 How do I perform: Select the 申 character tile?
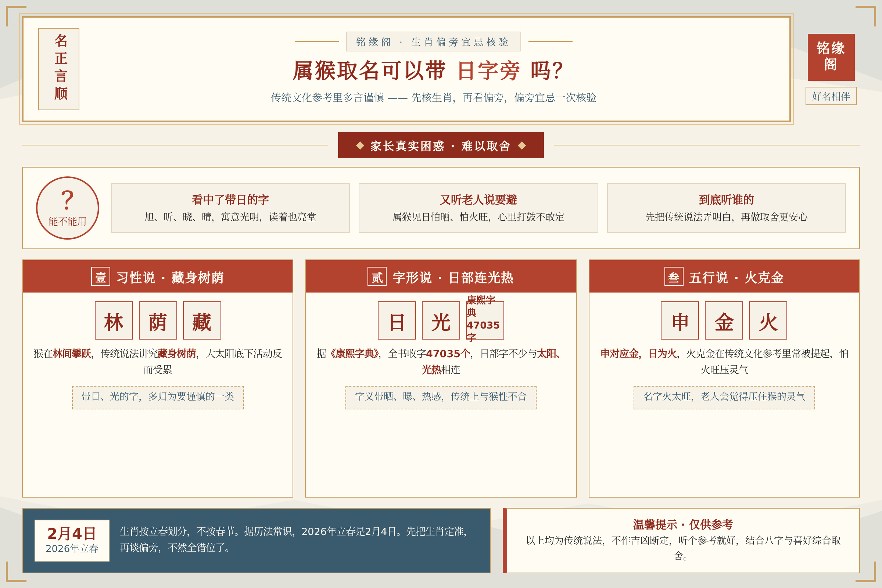point(680,320)
